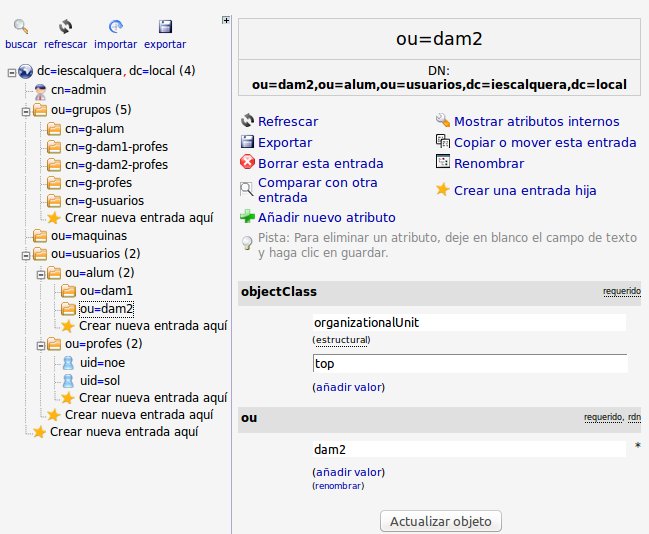Click the rdn label of ou attribute
This screenshot has height=534, width=649.
pyautogui.click(x=634, y=417)
